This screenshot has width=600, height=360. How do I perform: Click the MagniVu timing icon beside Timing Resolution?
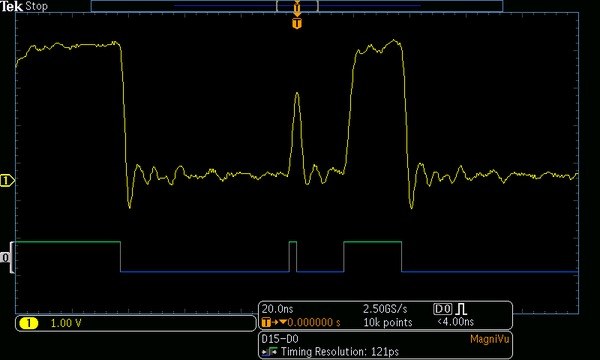(270, 351)
